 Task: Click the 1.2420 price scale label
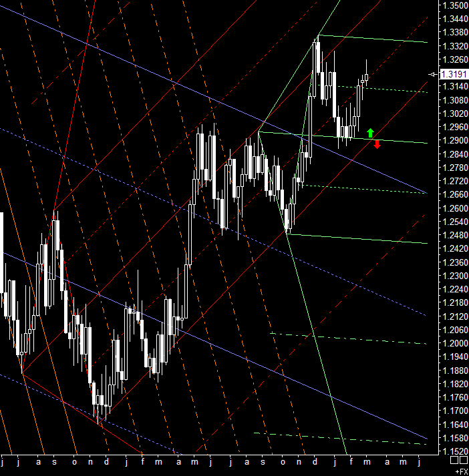pos(455,248)
